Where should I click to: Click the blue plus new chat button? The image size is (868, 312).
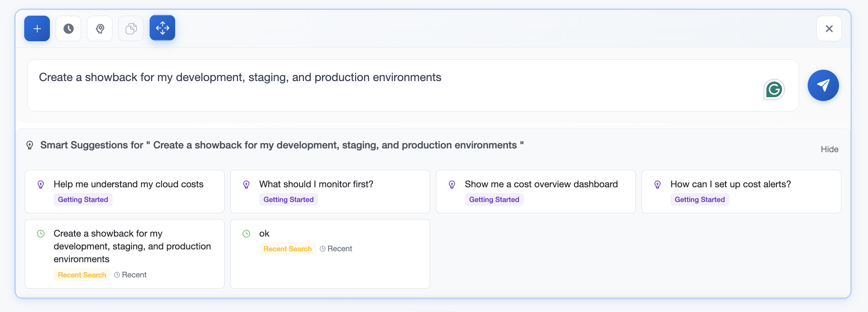[37, 28]
